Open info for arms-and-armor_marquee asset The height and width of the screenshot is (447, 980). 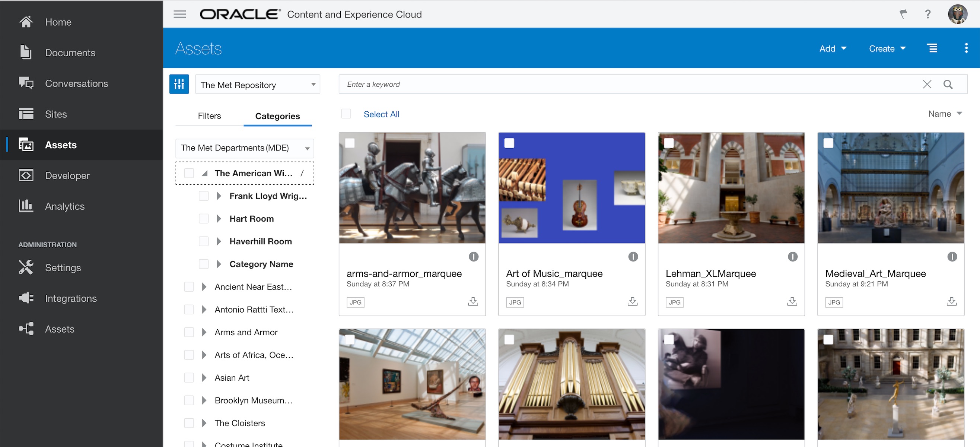(473, 257)
